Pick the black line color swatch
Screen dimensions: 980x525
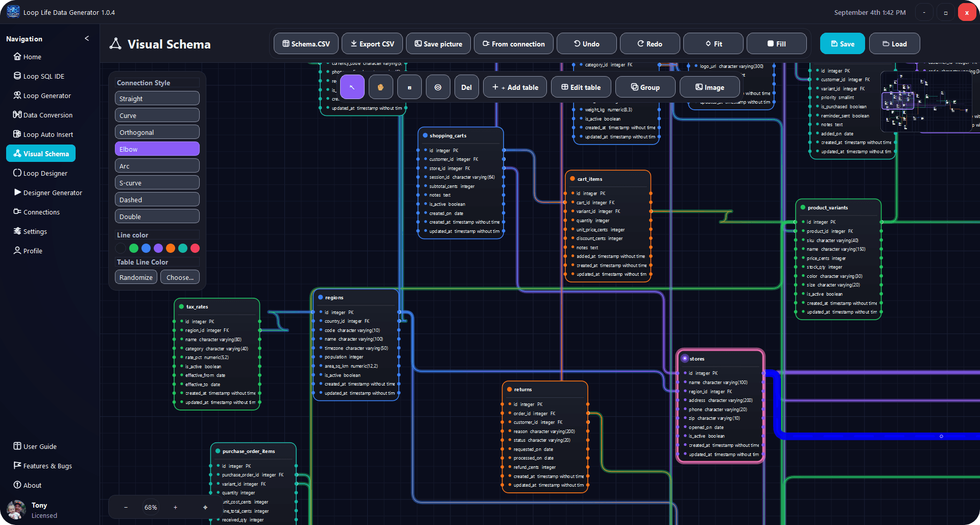click(121, 248)
